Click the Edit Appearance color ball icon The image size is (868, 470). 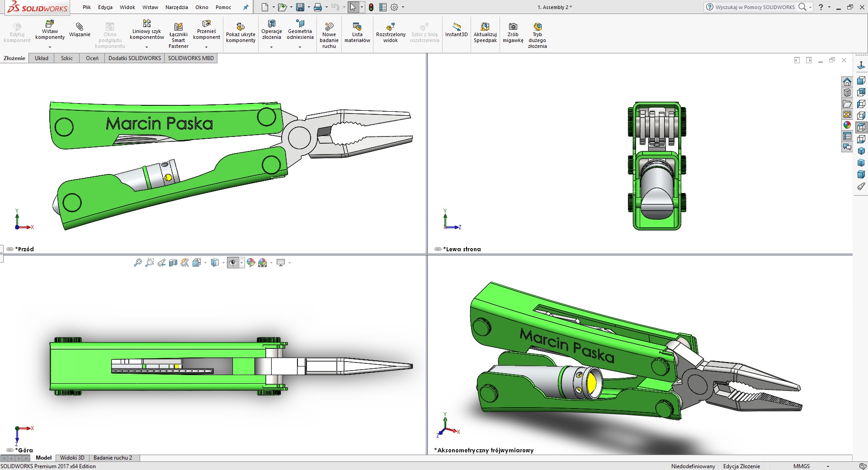(x=251, y=263)
